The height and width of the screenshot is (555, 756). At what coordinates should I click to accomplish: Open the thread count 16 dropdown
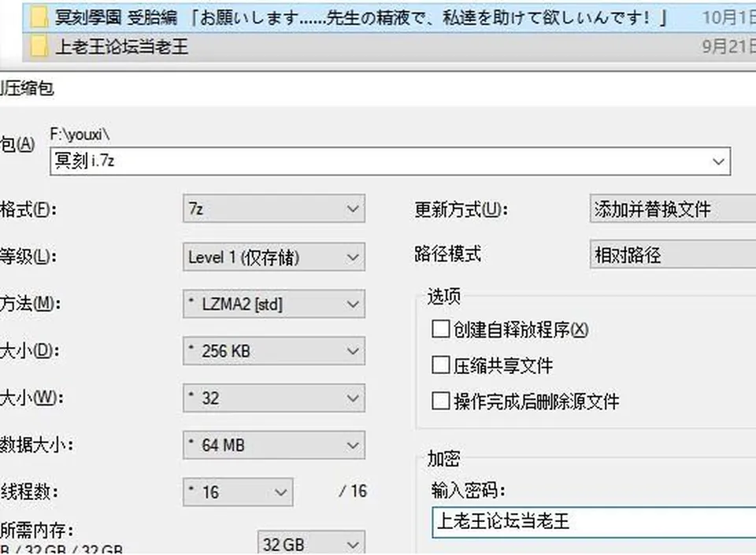238,492
